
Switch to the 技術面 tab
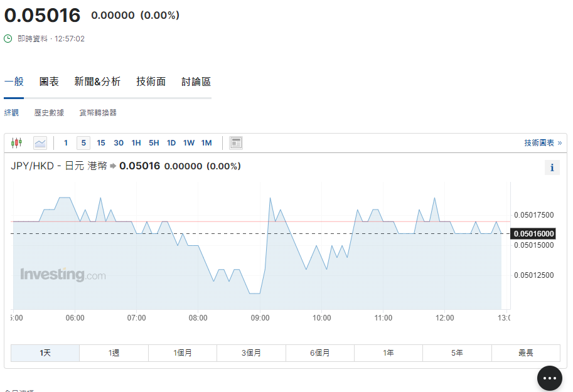[x=151, y=82]
